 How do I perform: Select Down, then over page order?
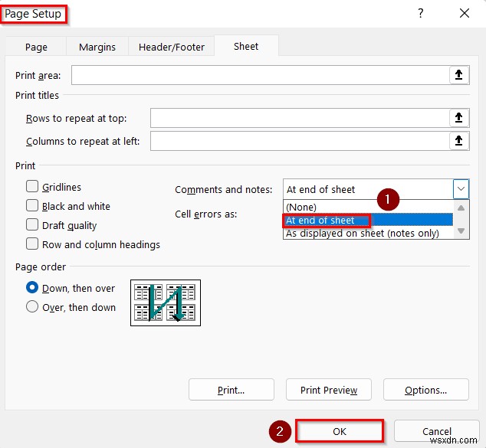32,288
